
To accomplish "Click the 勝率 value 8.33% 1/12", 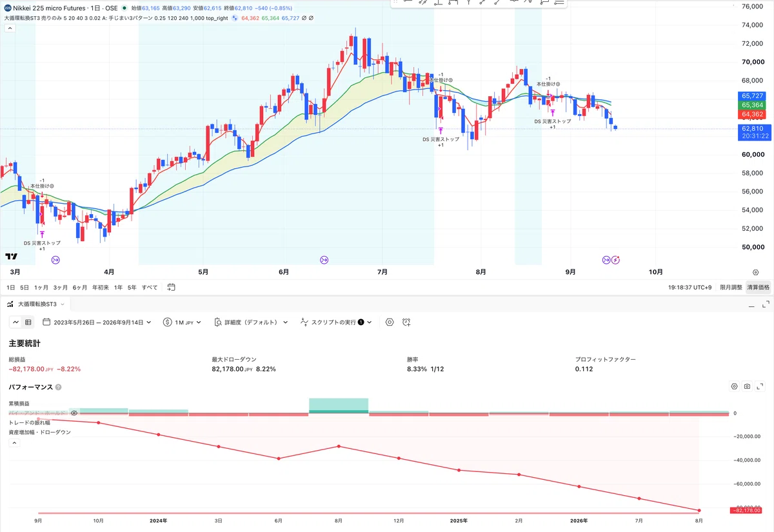I will 426,369.
